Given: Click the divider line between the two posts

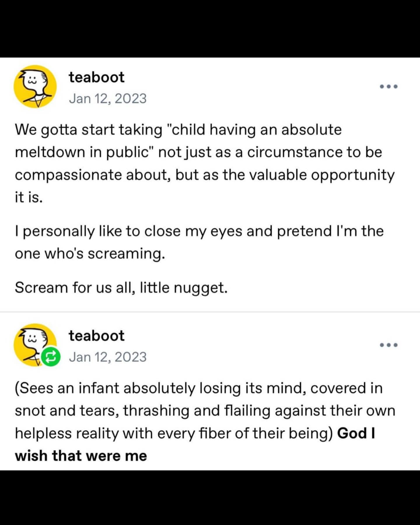Looking at the screenshot, I should tap(210, 312).
